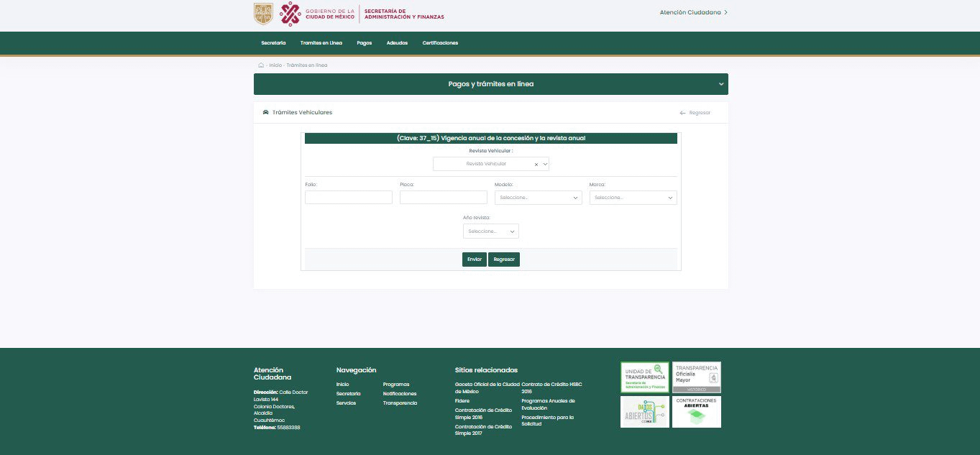Click the footer Inicio link

[x=342, y=385]
